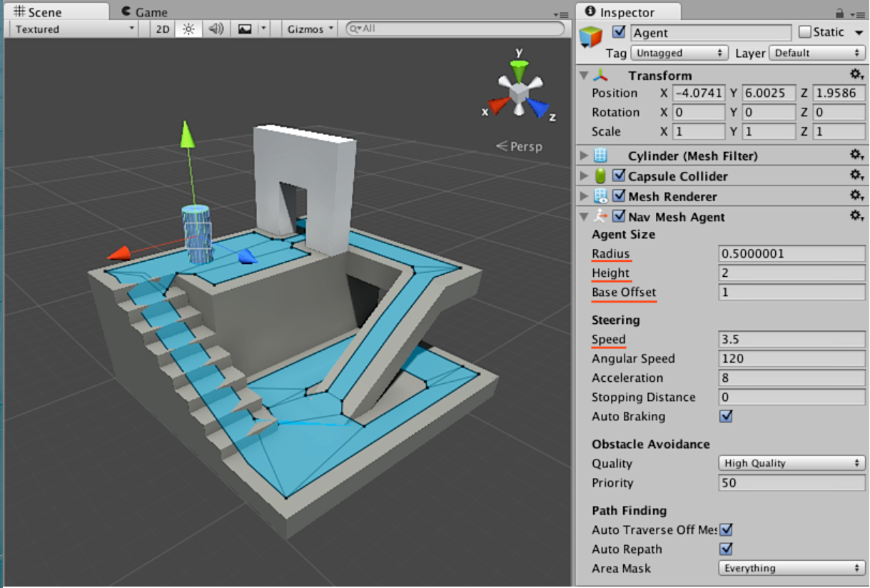
Task: Open the Static dropdown arrow
Action: coord(859,33)
